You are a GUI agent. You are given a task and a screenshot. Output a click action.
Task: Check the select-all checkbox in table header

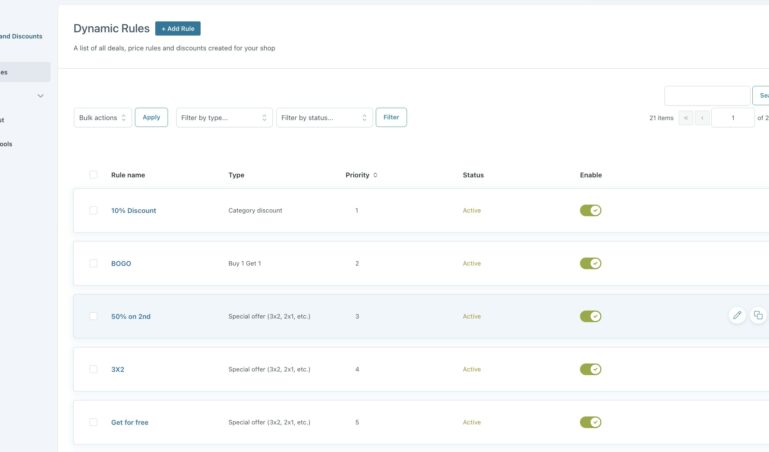[x=93, y=175]
